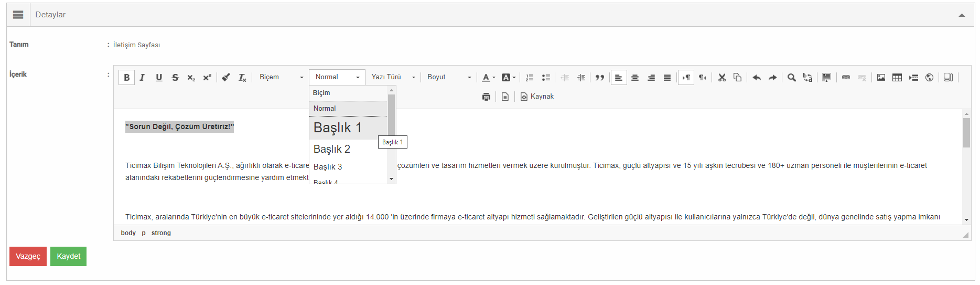980x285 pixels.
Task: Click the globe iframe icon
Action: tap(929, 77)
